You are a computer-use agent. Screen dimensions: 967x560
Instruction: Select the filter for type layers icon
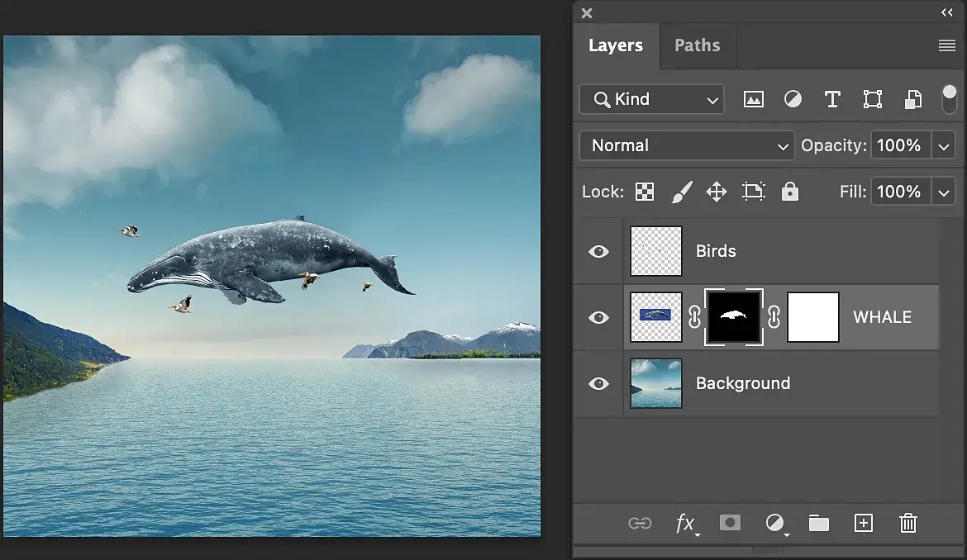pos(832,99)
